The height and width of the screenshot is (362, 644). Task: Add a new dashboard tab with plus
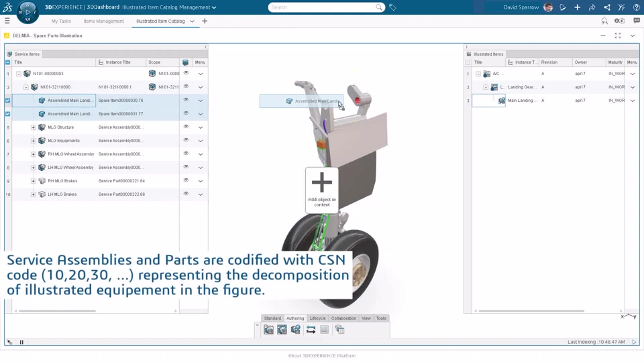point(205,21)
